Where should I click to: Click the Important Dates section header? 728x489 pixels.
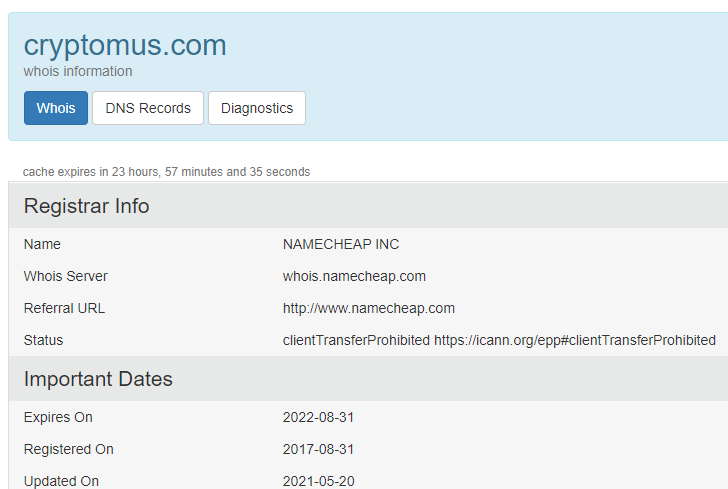[x=98, y=379]
